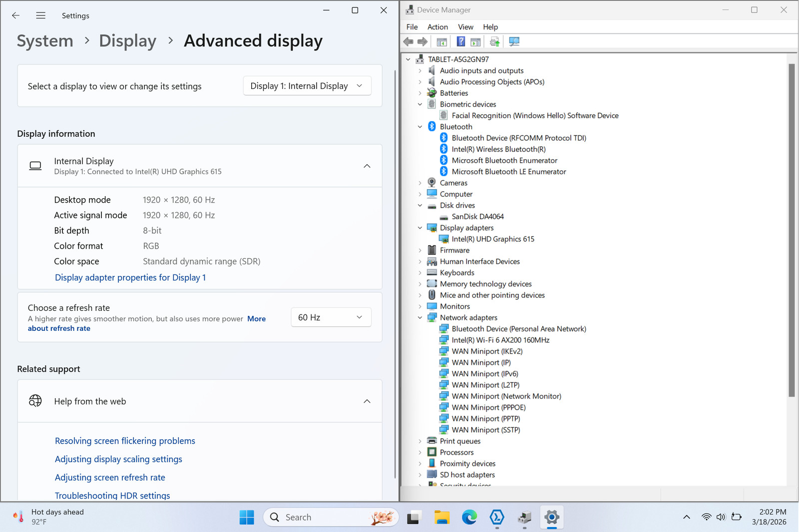Click the Forward arrow in Device Manager toolbar

(422, 42)
